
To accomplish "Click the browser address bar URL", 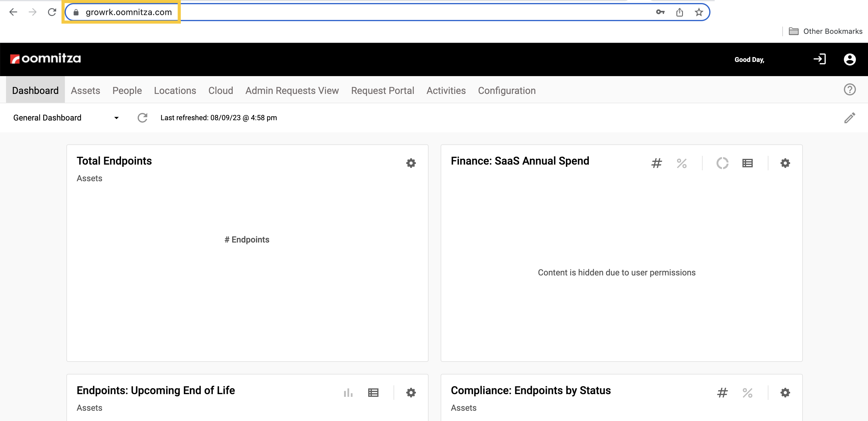I will [128, 12].
